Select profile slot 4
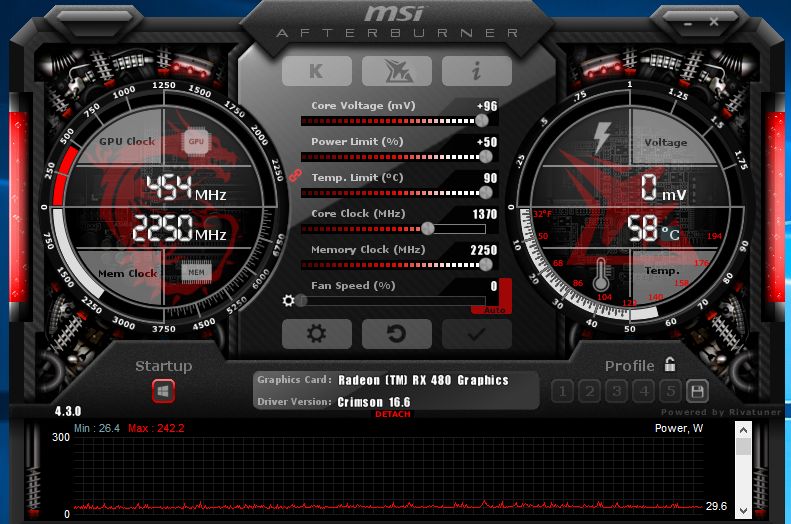Screen dimensions: 791x524 click(644, 391)
